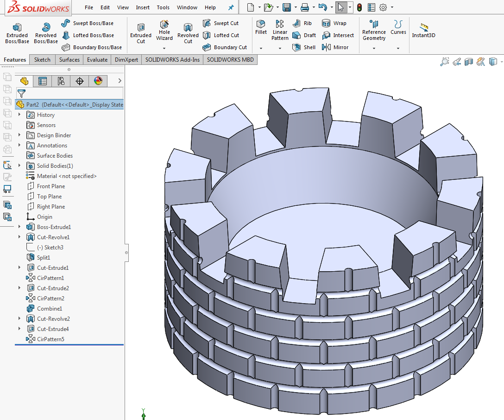Select the Combine1 feature
The image size is (504, 420).
point(44,309)
